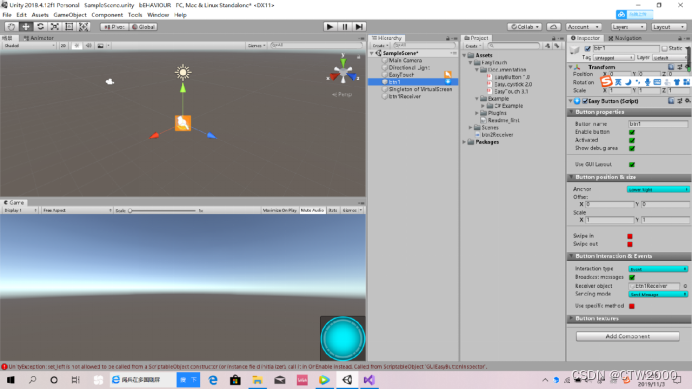Image resolution: width=693 pixels, height=390 pixels.
Task: Select the Hand tool in toolbar
Action: pos(11,27)
